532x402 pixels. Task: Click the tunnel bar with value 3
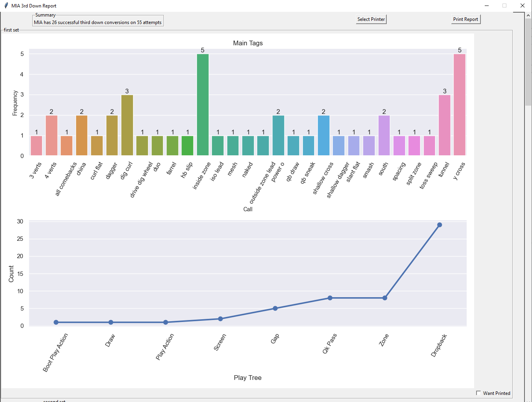coord(445,124)
